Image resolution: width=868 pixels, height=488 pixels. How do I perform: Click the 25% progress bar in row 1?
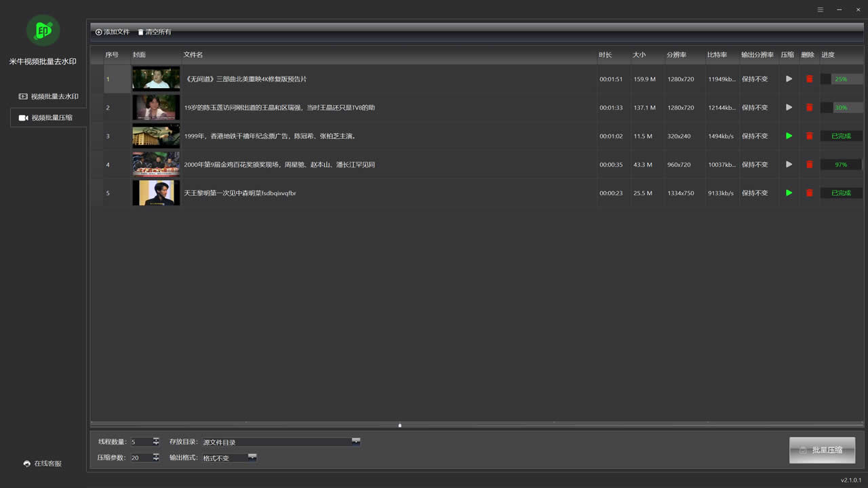click(841, 79)
